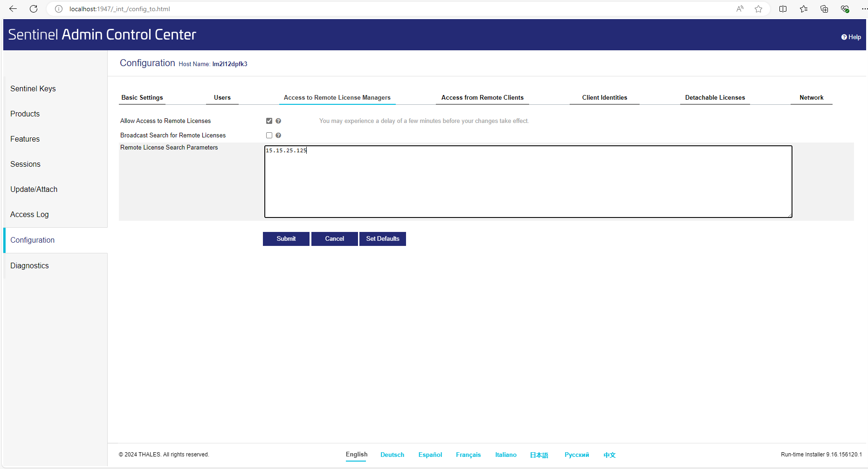Open the Help link in header
868x469 pixels.
pyautogui.click(x=851, y=37)
